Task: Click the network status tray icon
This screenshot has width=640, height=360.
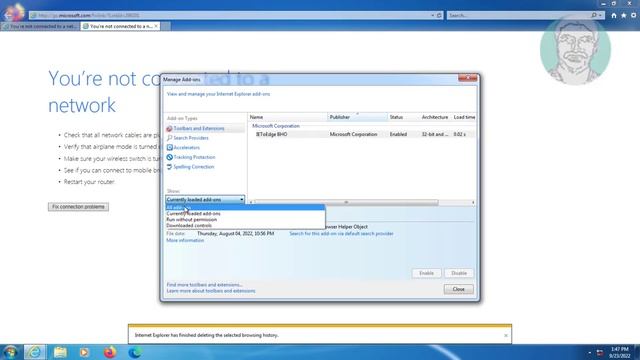Action: pos(600,353)
